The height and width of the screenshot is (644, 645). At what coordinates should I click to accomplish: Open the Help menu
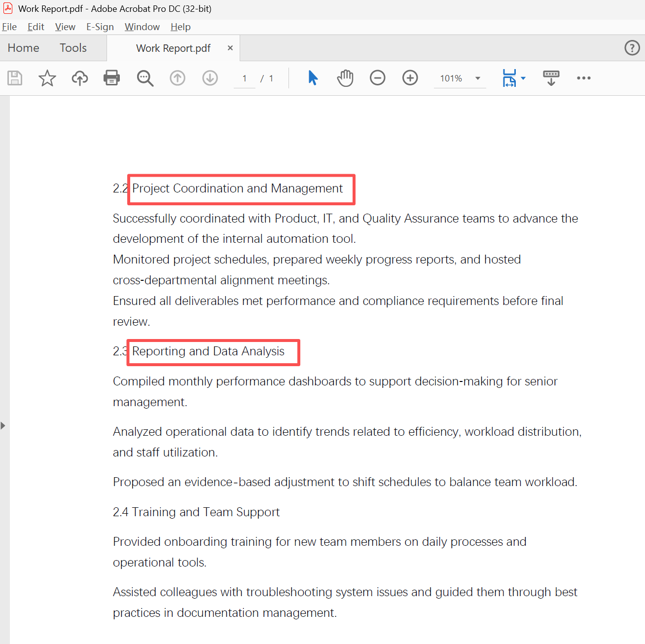[180, 27]
